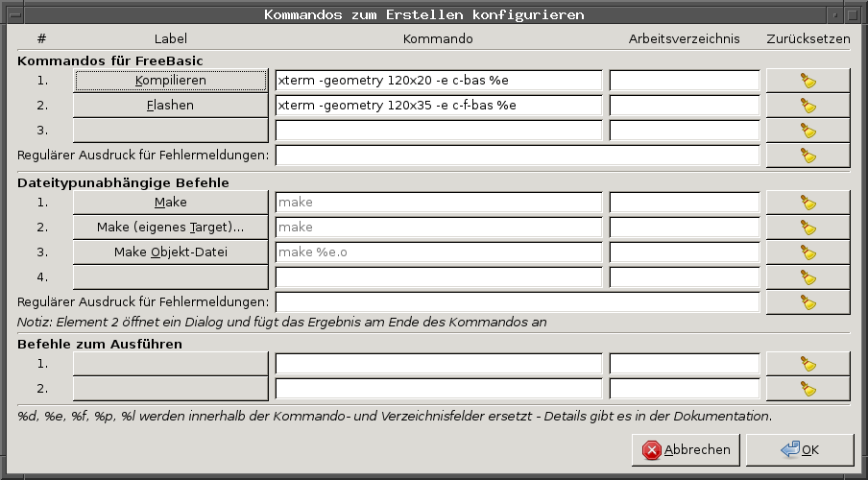The image size is (868, 480).
Task: Click the Kompilieren label button
Action: pyautogui.click(x=171, y=81)
